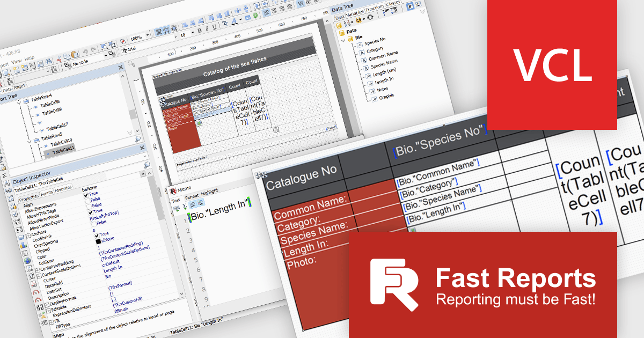Click the database icon next to the Data node
The image size is (644, 338).
342,32
